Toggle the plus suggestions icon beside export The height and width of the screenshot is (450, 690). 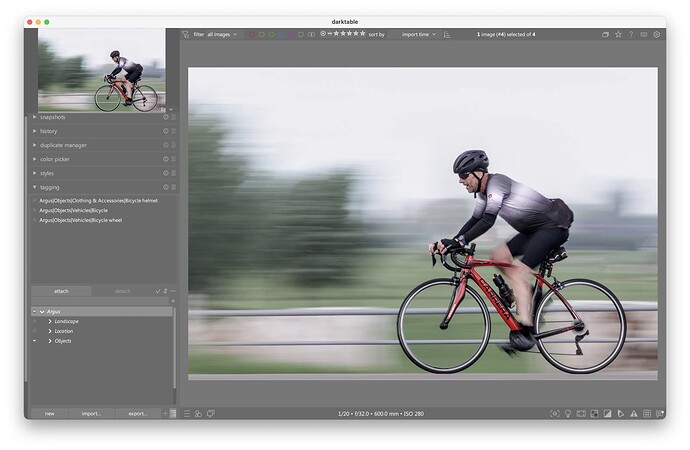[x=165, y=413]
